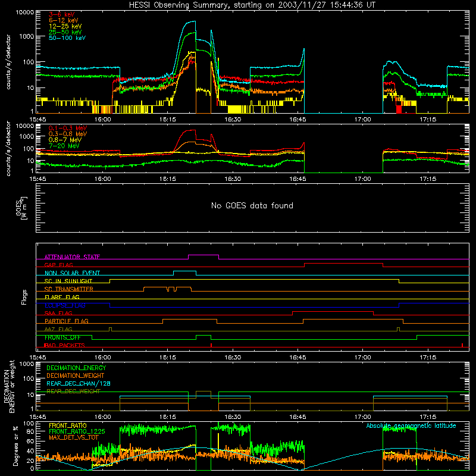
Task: Select top panel counts/s/detector axis title
Action: [x=8, y=62]
